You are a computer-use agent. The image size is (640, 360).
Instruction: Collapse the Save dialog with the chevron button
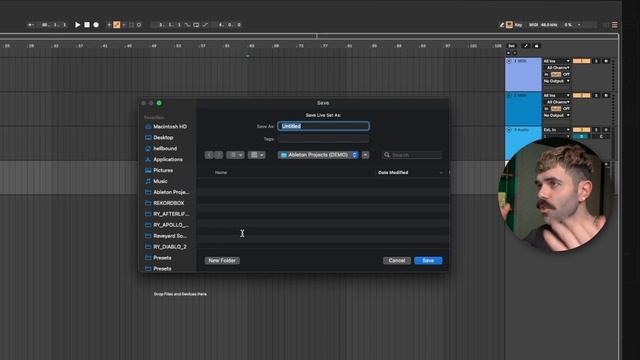point(365,155)
